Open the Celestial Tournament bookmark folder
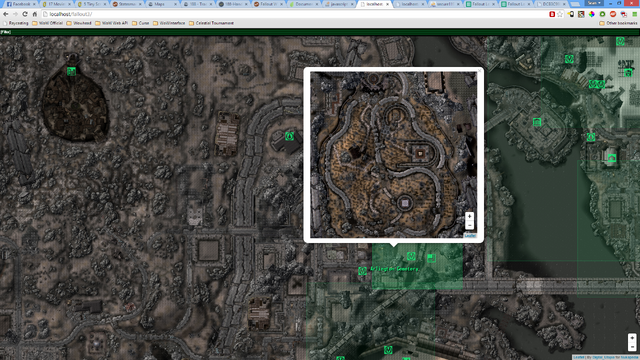The image size is (640, 360). (x=211, y=23)
